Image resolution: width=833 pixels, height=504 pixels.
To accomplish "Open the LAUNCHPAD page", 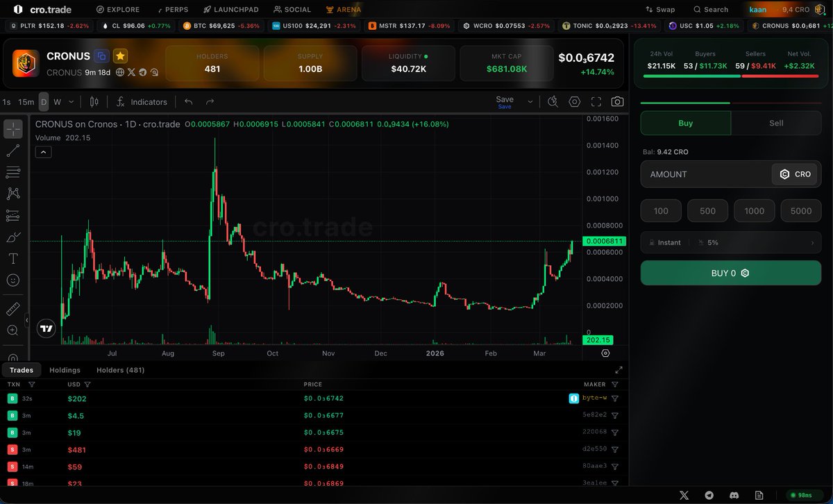I will click(x=231, y=10).
